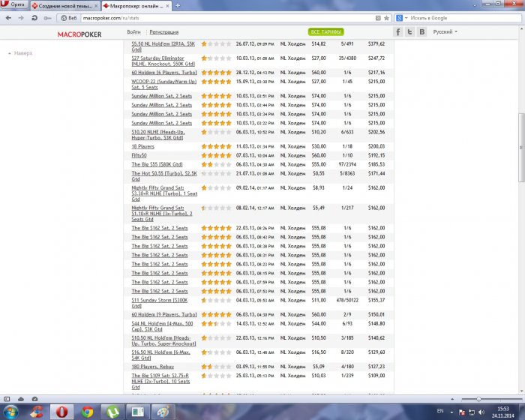Open the 60 Holdem 9 Players Turbo link
525x420 pixels.
[164, 314]
